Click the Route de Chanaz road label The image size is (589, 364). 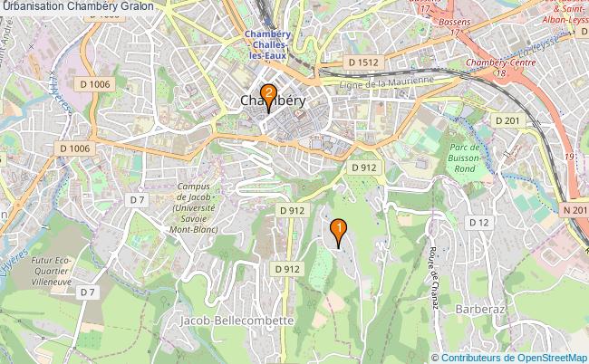click(x=433, y=278)
